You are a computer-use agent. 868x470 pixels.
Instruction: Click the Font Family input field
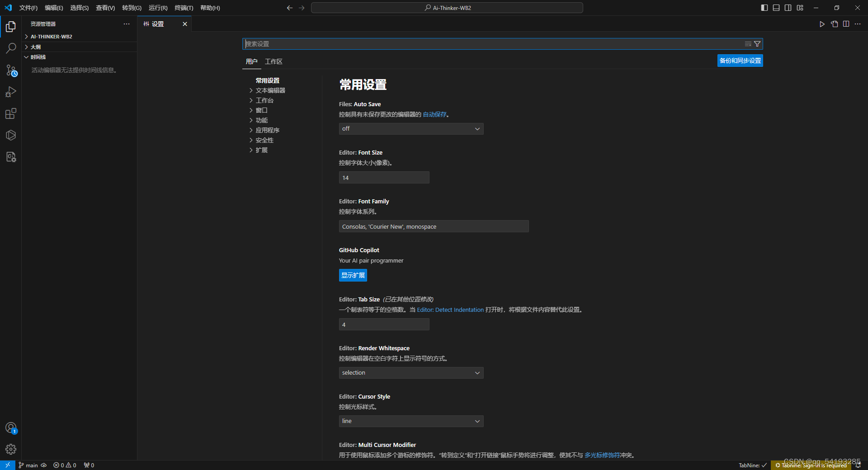pos(434,226)
